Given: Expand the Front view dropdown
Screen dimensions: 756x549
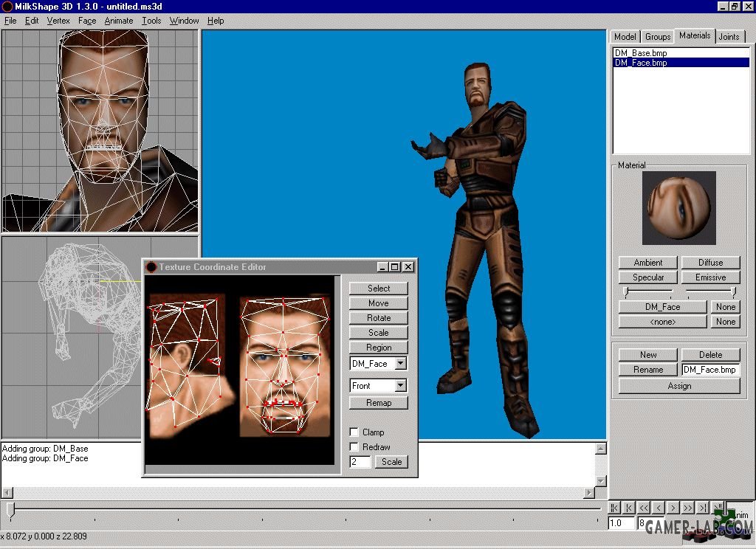Looking at the screenshot, I should (401, 386).
